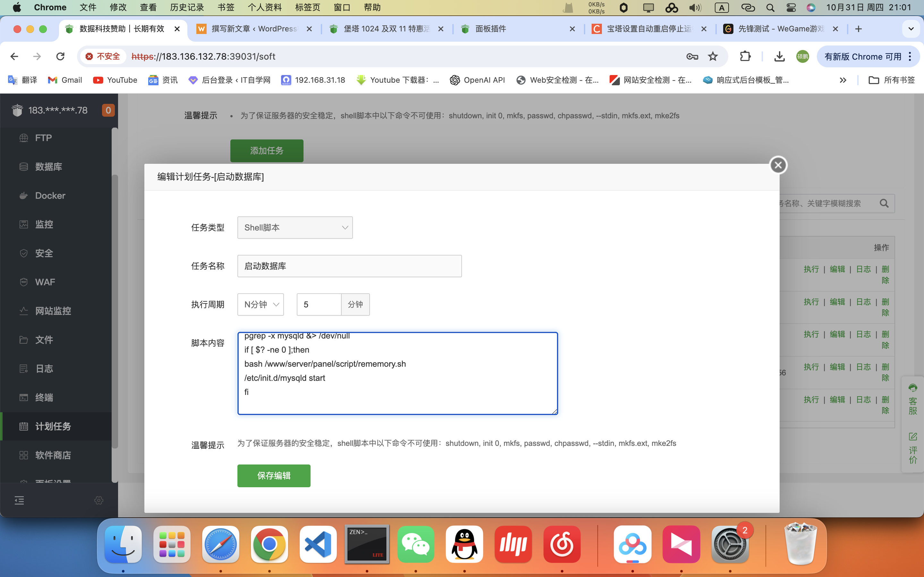Open the Shell脚本 task type dropdown

[x=295, y=228]
